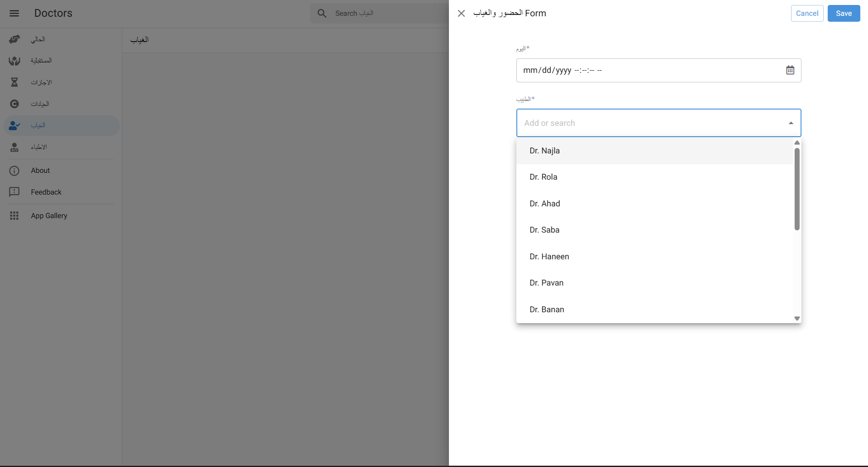Open the Feedback menu item
Screen dimensions: 868x467
pyautogui.click(x=46, y=192)
